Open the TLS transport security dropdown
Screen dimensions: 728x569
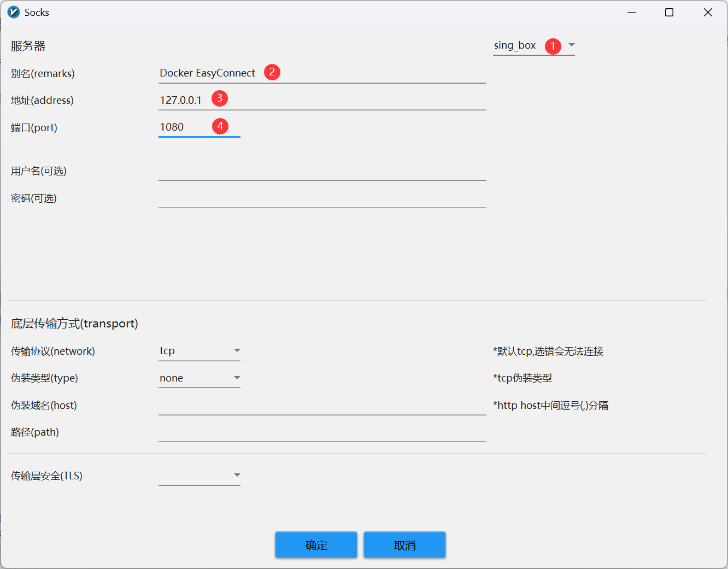(199, 476)
